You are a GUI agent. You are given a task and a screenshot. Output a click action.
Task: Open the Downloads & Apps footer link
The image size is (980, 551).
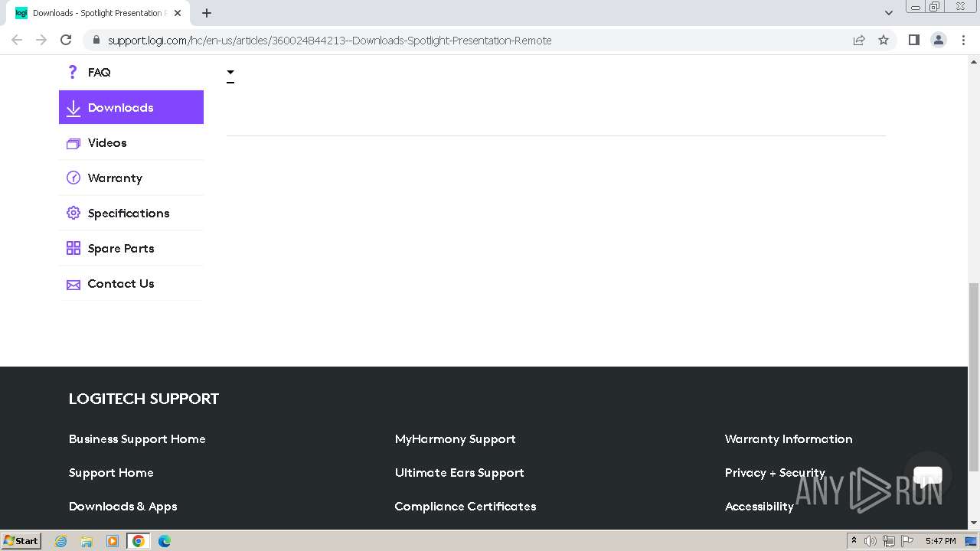pos(122,507)
